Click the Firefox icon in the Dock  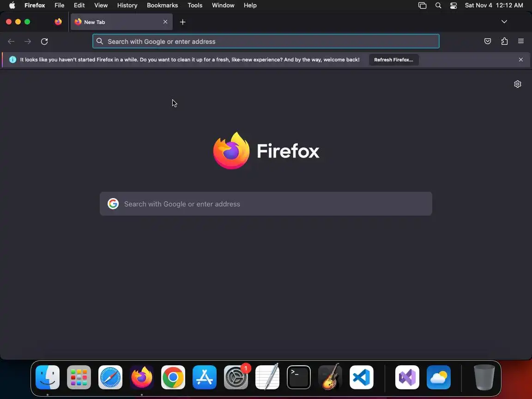pos(142,377)
